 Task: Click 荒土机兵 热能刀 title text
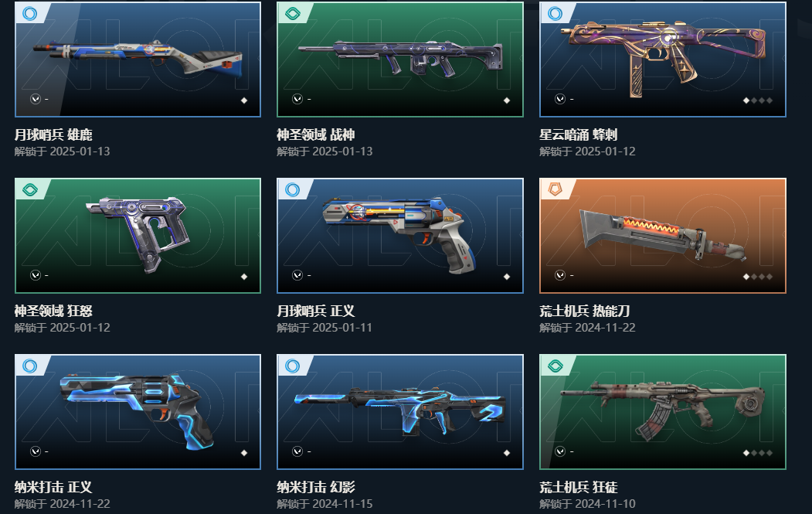(584, 311)
